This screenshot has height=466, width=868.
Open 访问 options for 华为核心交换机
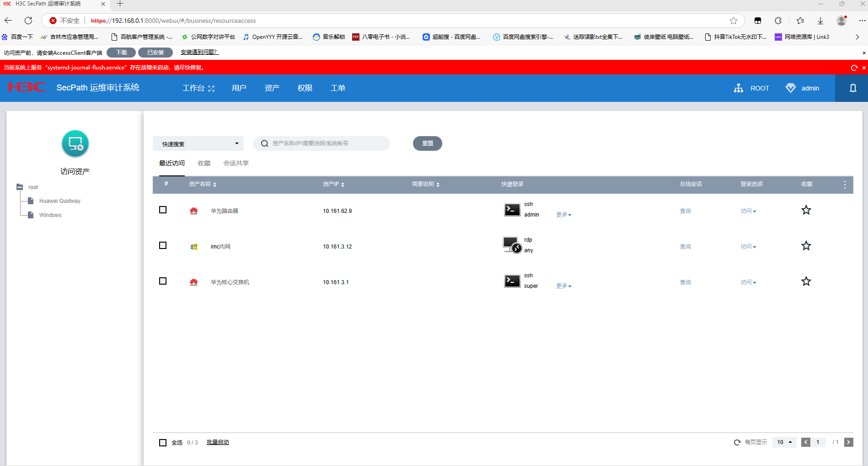pos(749,282)
